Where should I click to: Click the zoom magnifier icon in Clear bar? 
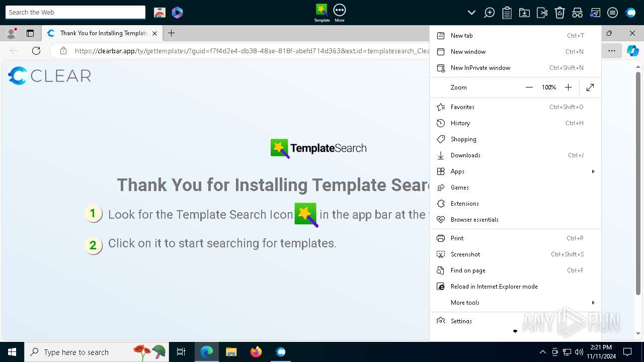click(x=489, y=13)
